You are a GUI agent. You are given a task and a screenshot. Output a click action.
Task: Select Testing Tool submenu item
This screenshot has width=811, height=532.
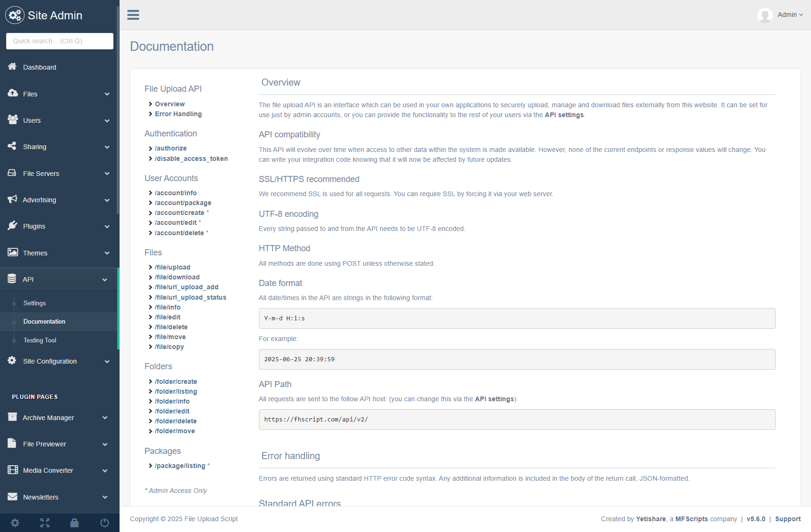pos(40,341)
